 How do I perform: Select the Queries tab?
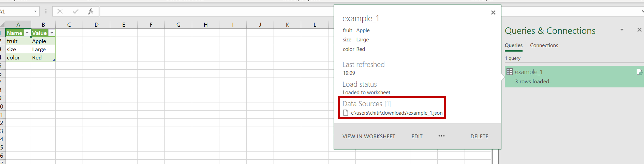(x=513, y=45)
